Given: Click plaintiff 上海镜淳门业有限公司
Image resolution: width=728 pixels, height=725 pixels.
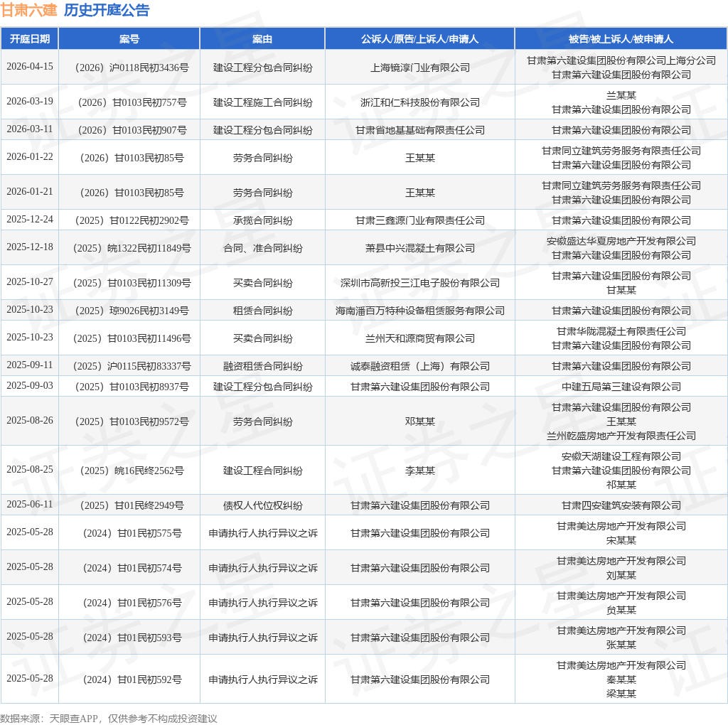Looking at the screenshot, I should [x=419, y=68].
